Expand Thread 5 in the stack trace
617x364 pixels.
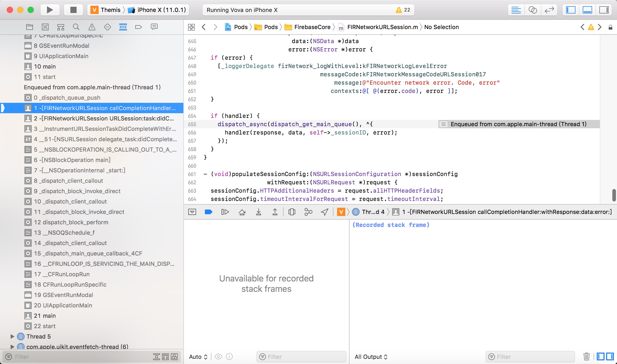coord(11,336)
